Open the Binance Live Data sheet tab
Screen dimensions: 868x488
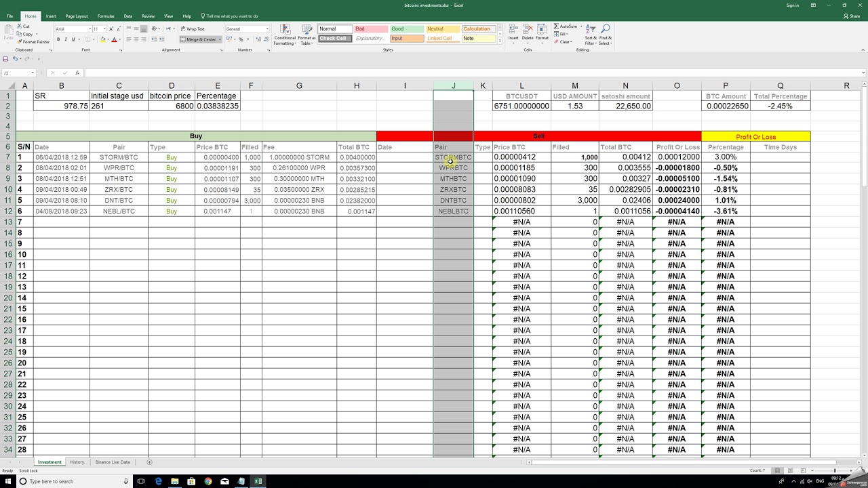click(x=113, y=462)
